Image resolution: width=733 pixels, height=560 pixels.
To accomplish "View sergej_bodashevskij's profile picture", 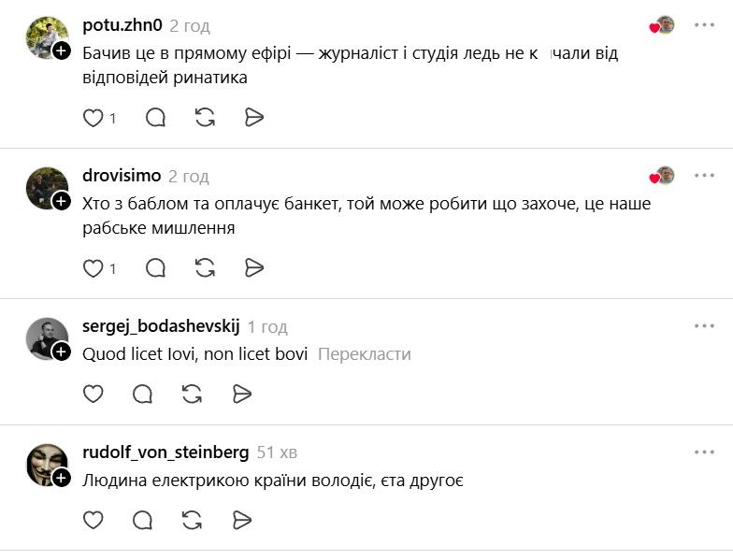I will coord(46,337).
